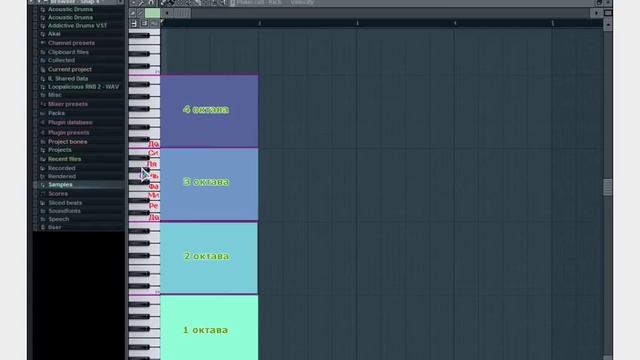The height and width of the screenshot is (360, 640).
Task: Open the Plugin presets folder
Action: point(69,133)
